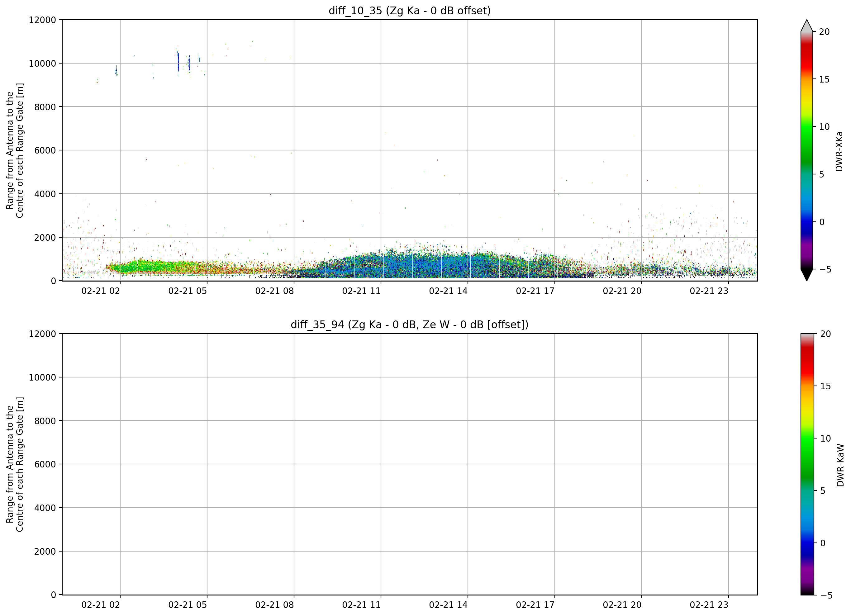This screenshot has height=616, width=851.
Task: Click the "10" tick label on the DWR-KaW colorbar
Action: click(x=825, y=438)
